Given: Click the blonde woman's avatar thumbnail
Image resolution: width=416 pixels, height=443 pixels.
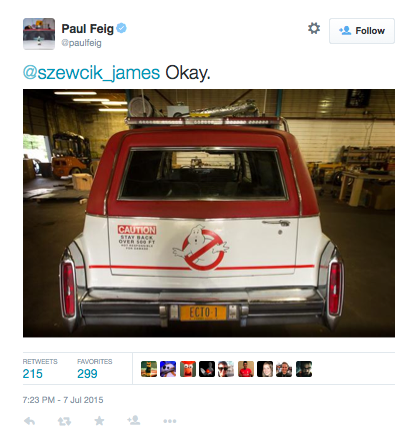Looking at the screenshot, I should pos(265,369).
